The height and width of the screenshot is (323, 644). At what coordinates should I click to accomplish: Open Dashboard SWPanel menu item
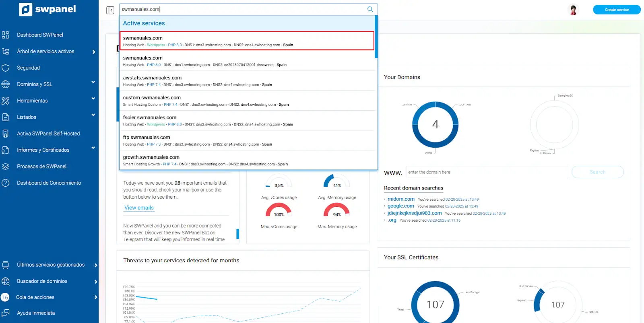[x=40, y=35]
